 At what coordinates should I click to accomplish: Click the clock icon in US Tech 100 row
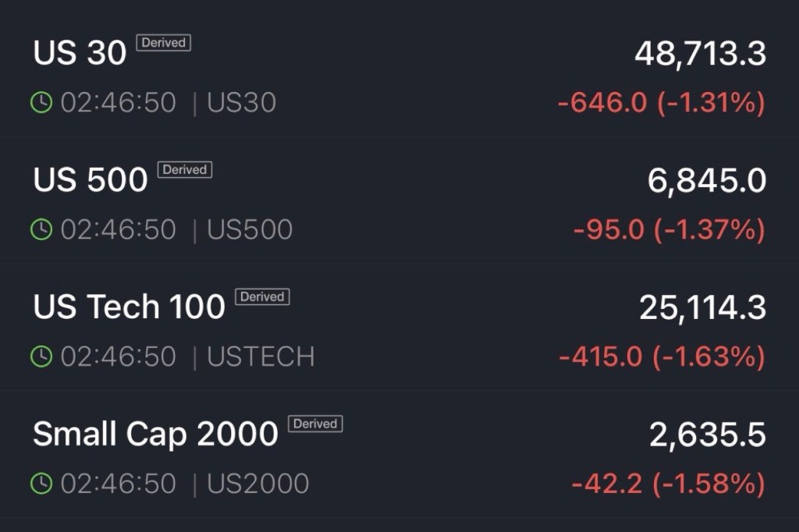click(41, 356)
